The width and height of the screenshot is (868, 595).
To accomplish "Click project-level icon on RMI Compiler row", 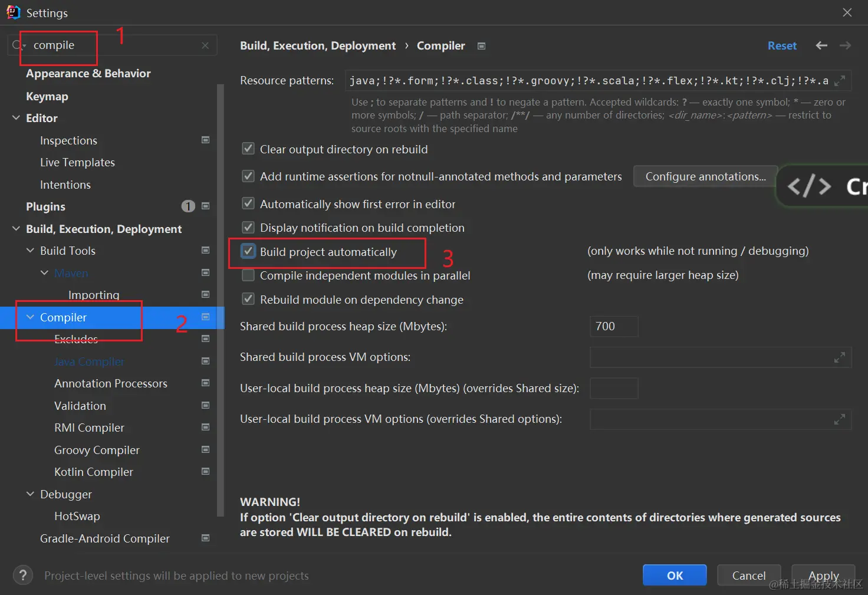I will [x=206, y=427].
